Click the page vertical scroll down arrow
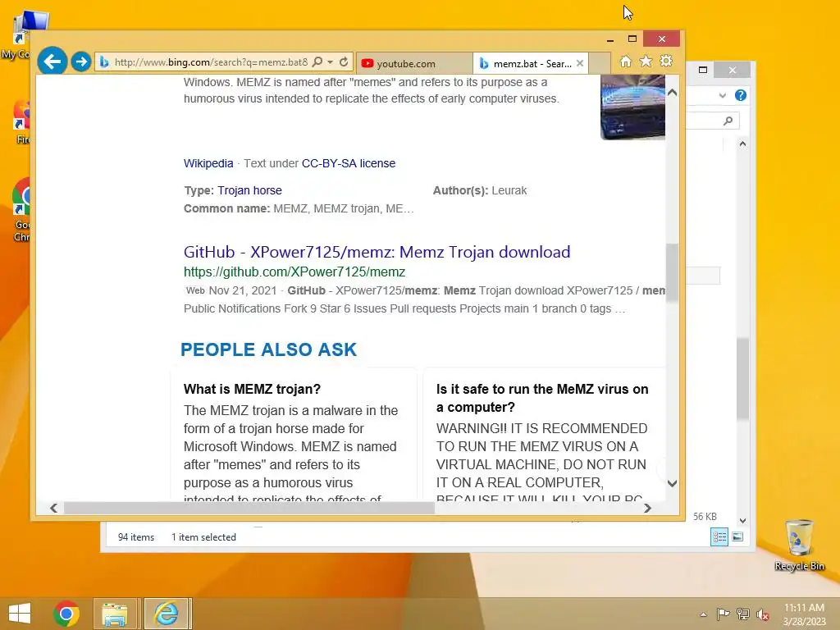840x630 pixels. (673, 483)
